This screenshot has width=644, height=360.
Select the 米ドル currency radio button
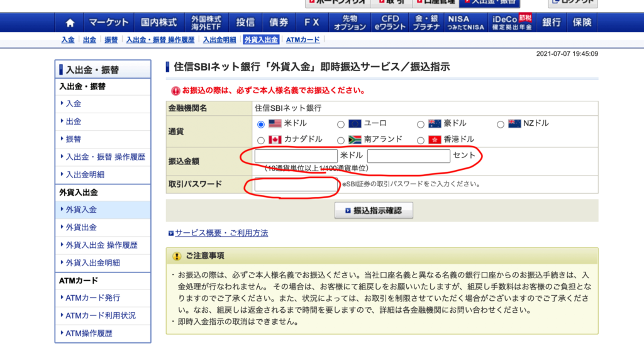tap(261, 124)
